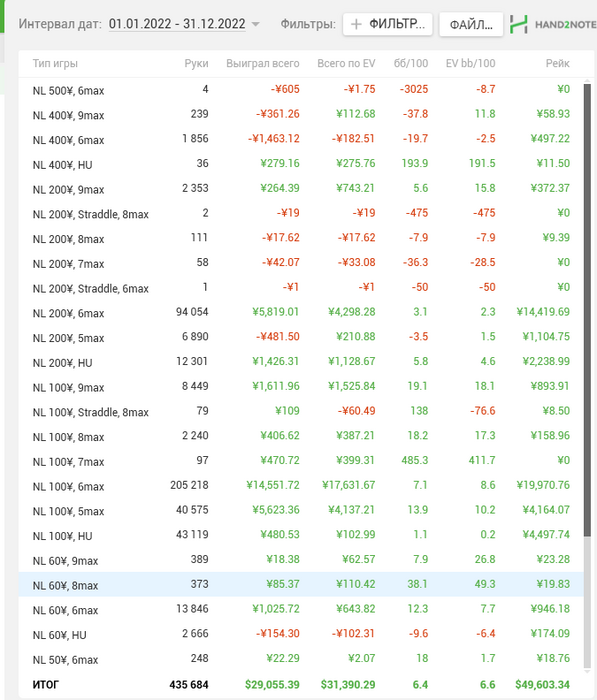
Task: Sort by EV bb/100 column header
Action: click(470, 63)
